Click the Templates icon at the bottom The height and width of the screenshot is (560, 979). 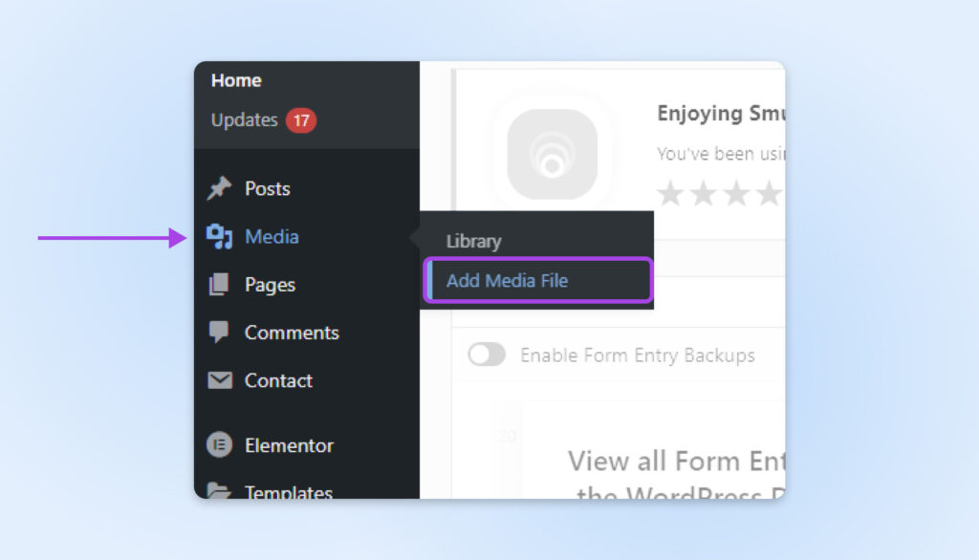click(218, 491)
